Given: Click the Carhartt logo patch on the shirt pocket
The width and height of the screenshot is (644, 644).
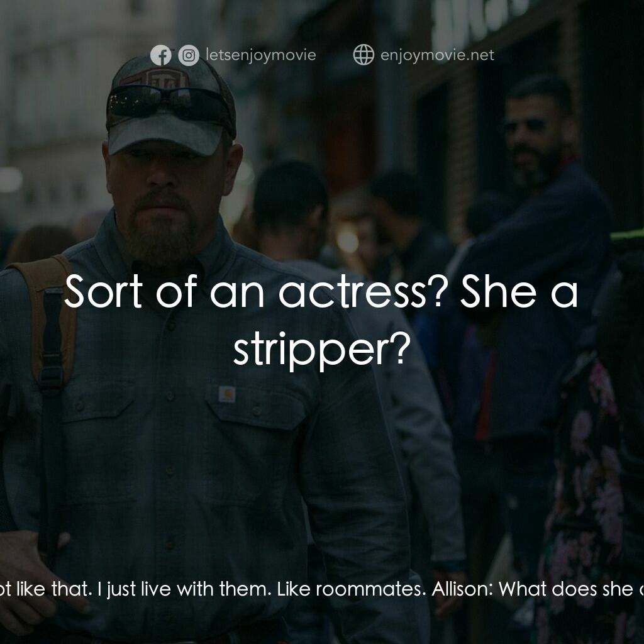Looking at the screenshot, I should [226, 394].
